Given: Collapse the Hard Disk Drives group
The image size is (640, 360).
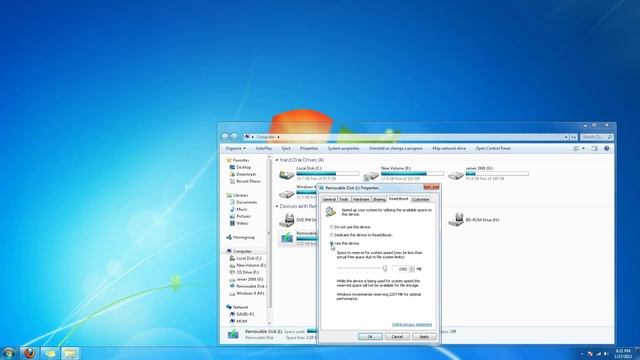Looking at the screenshot, I should coord(277,160).
